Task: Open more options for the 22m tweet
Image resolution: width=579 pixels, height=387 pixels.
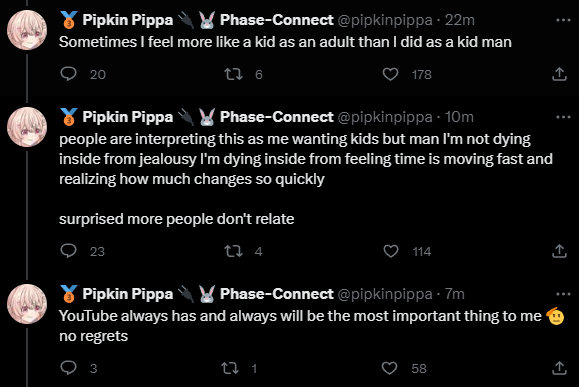Action: 563,20
